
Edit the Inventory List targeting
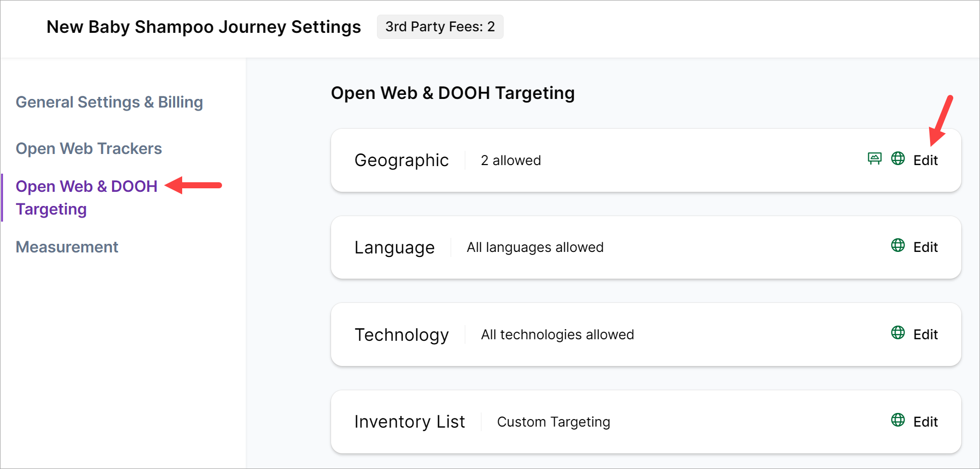925,422
